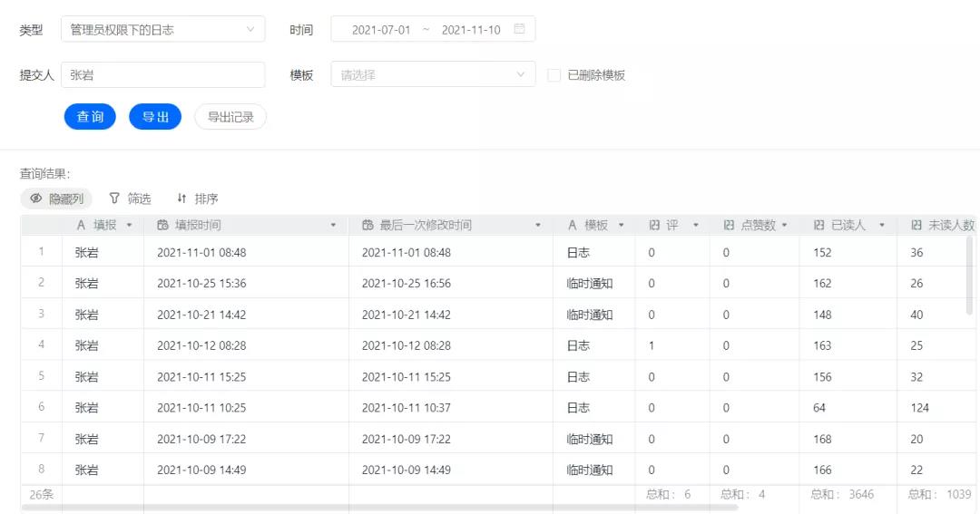Open 点赞数 column dropdown arrow
Screen dimensions: 980x514
pyautogui.click(x=784, y=225)
